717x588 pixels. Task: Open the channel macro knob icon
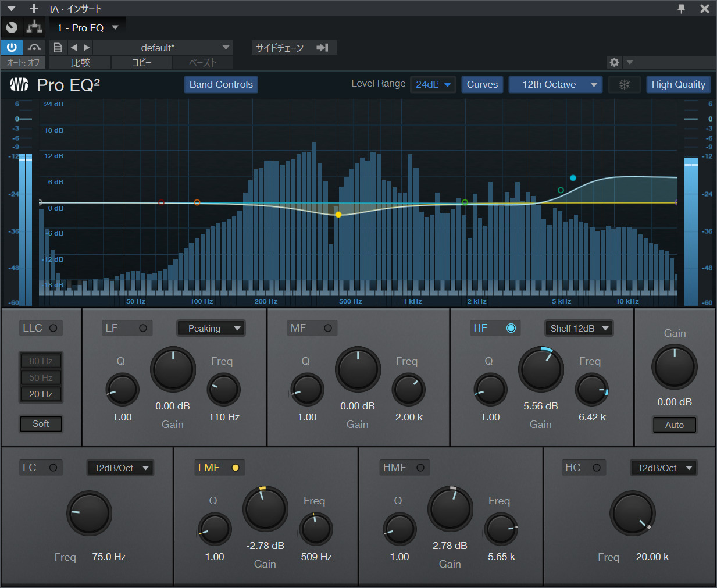(12, 27)
